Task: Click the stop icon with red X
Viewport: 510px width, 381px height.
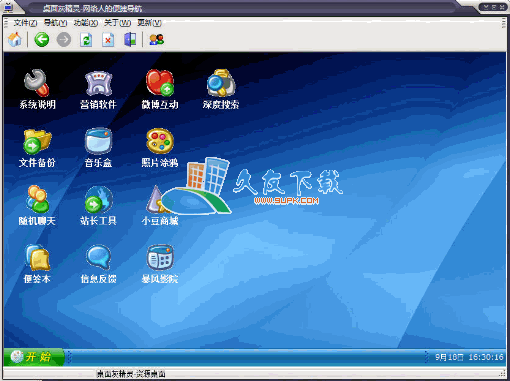Action: point(108,40)
